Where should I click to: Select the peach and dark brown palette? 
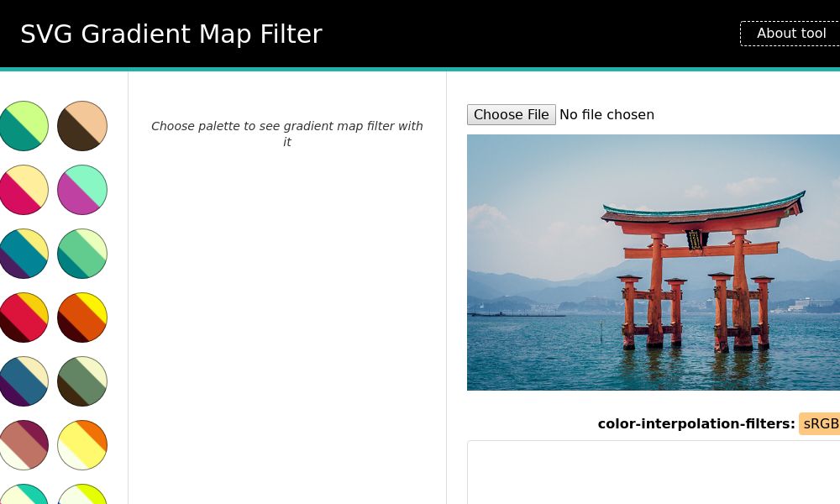click(82, 126)
